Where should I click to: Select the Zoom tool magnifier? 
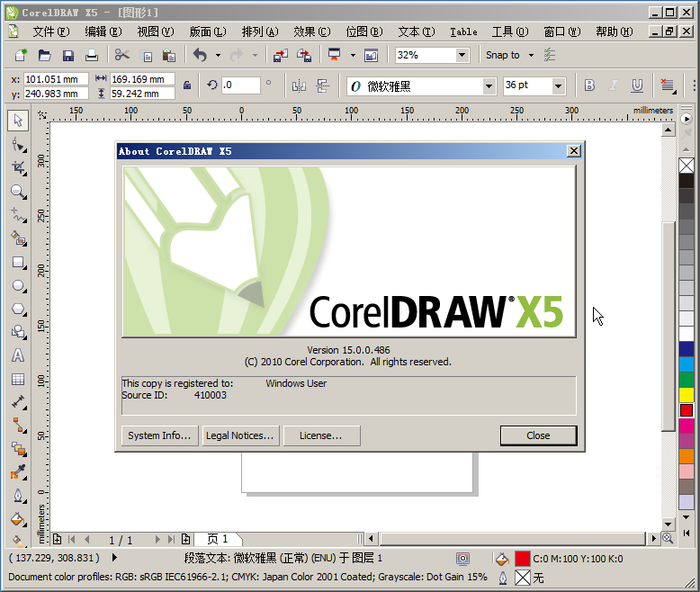(x=17, y=191)
